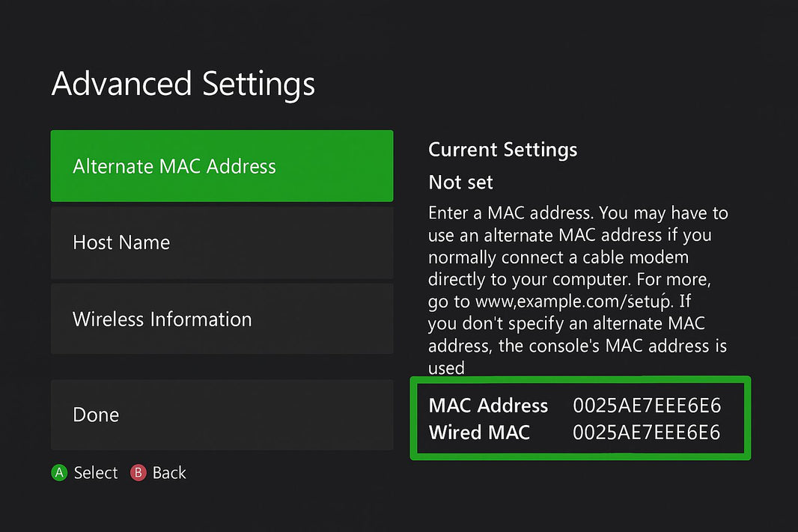Click the green A Select button icon

[59, 472]
